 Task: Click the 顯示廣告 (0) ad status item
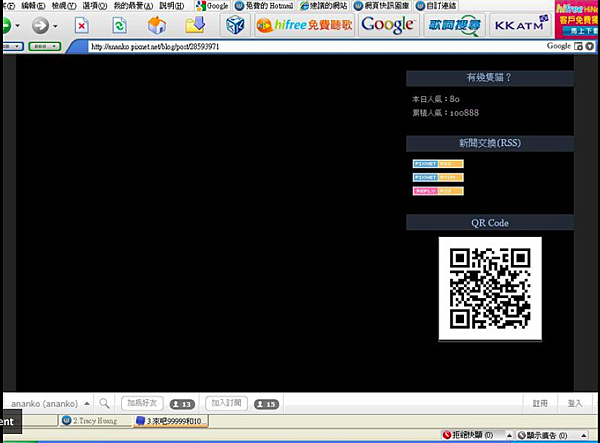(x=542, y=435)
